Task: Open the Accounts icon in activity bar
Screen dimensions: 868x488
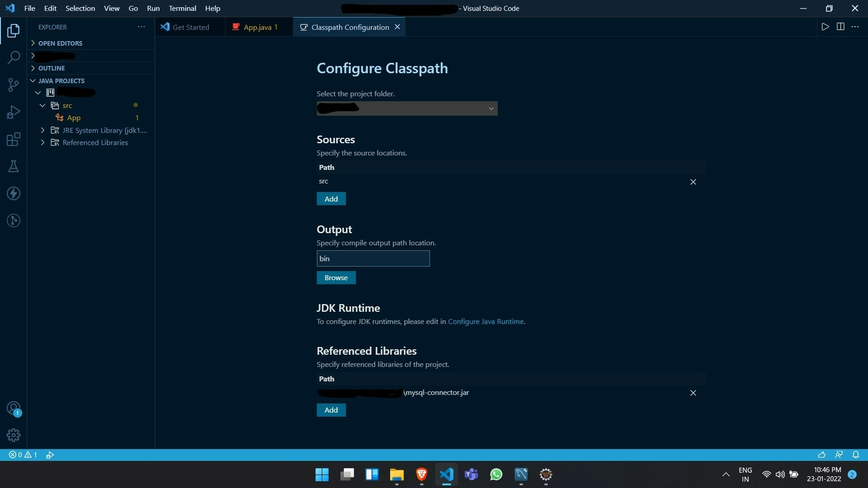Action: [14, 408]
